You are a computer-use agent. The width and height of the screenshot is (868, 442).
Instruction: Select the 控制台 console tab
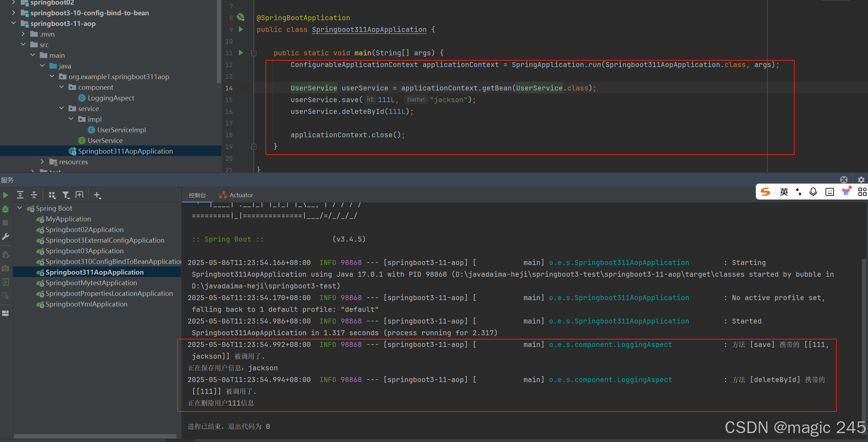197,195
